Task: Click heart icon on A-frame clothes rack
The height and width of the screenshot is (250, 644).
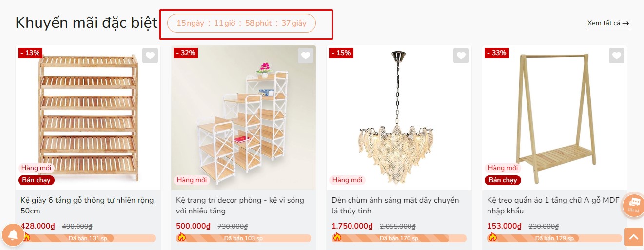Action: [x=617, y=56]
